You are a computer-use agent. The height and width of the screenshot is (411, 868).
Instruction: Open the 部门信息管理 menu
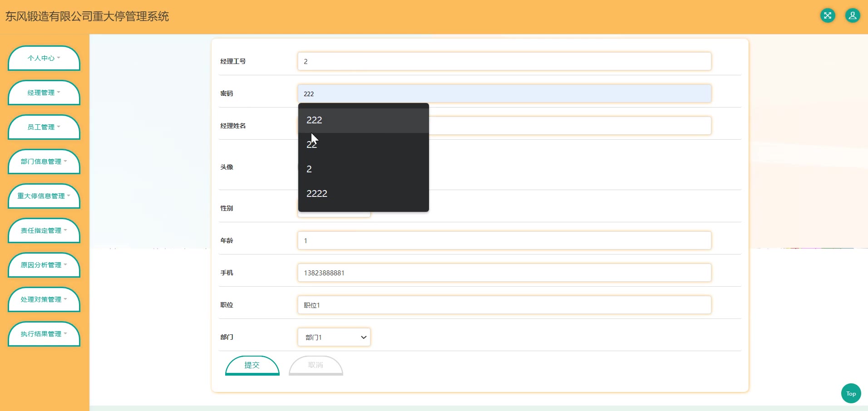click(44, 161)
